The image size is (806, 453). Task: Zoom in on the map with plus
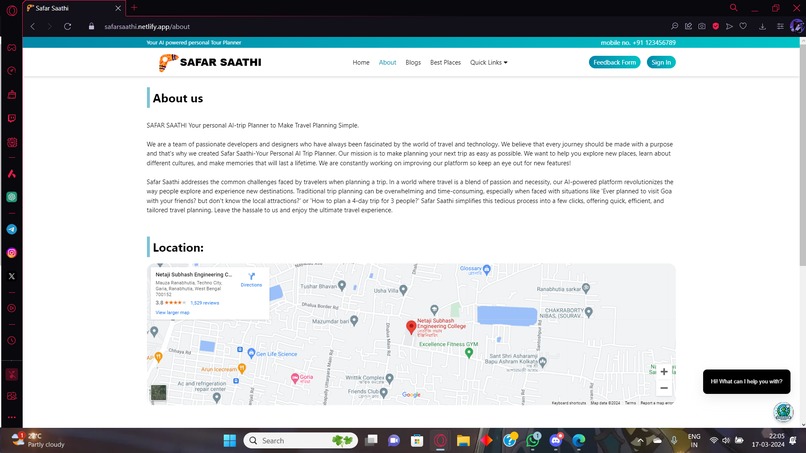664,371
